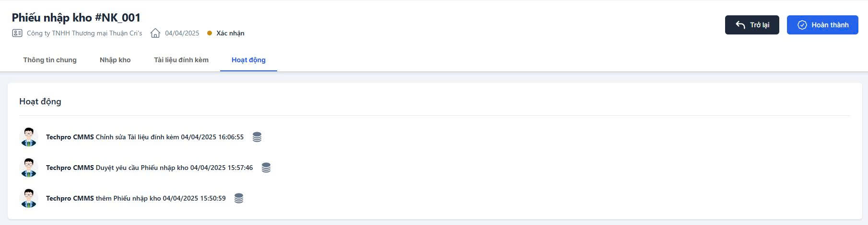Click the 04/04/2025 date in the header

[x=182, y=34]
